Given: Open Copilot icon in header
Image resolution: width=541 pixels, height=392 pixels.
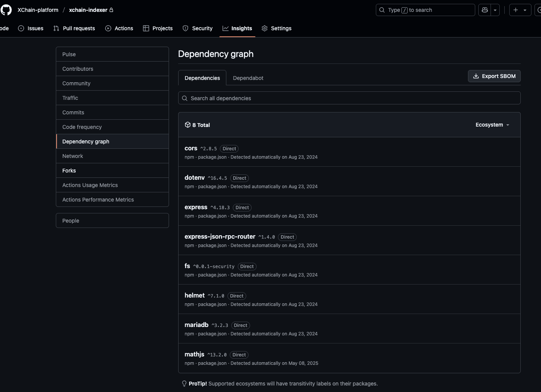Looking at the screenshot, I should click(x=485, y=10).
